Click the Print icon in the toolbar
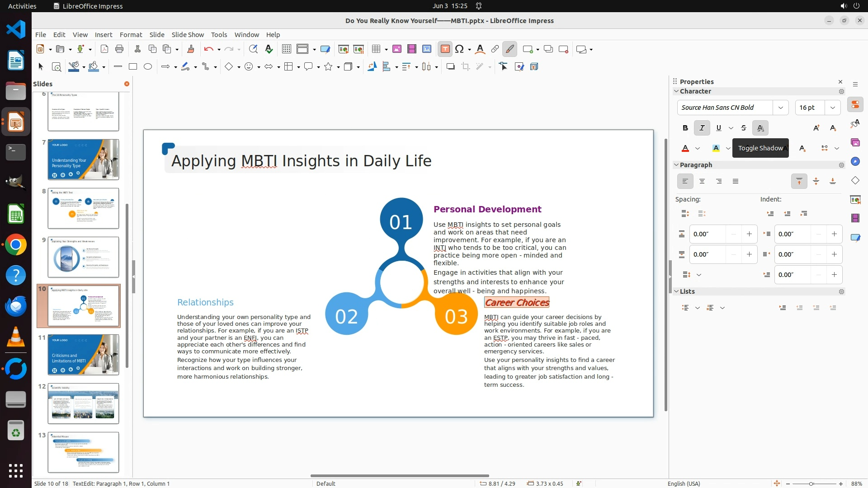The width and height of the screenshot is (868, 488). (119, 49)
